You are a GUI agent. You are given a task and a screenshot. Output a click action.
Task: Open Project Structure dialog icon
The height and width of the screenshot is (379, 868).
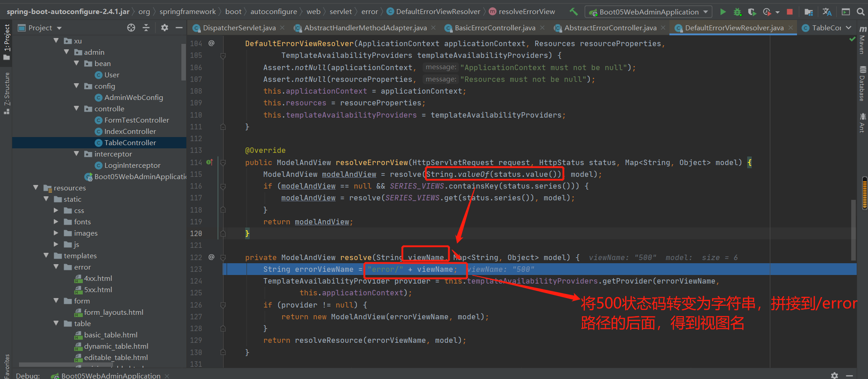(x=809, y=12)
